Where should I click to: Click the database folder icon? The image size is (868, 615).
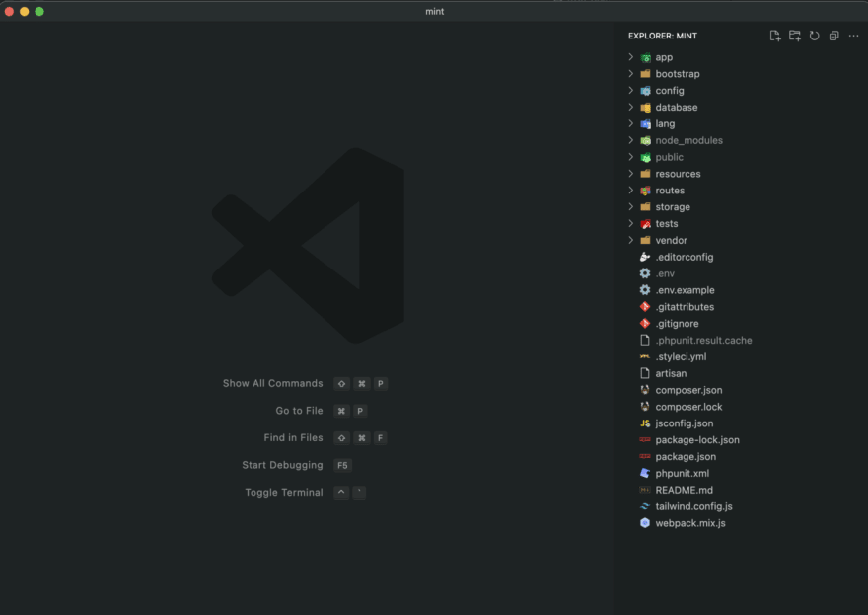pyautogui.click(x=645, y=107)
